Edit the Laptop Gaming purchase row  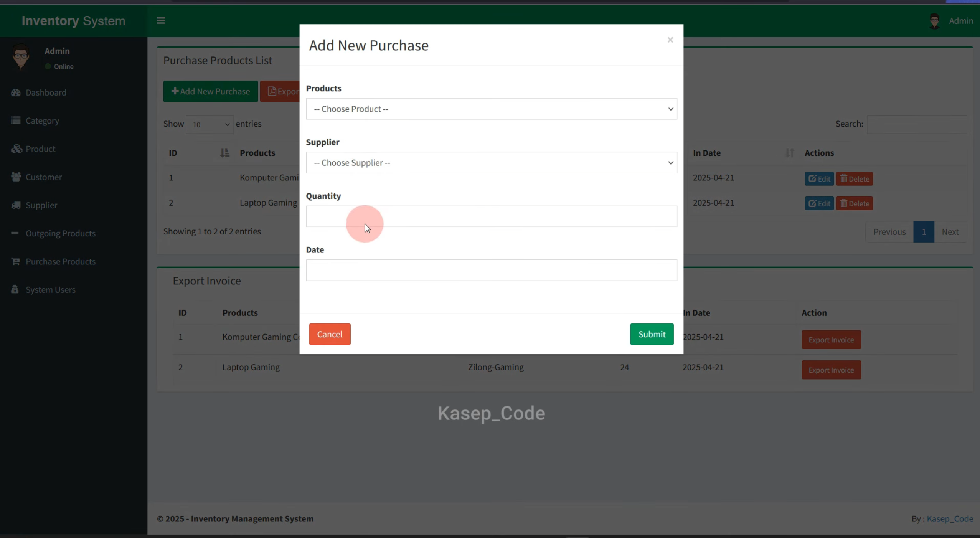(819, 203)
